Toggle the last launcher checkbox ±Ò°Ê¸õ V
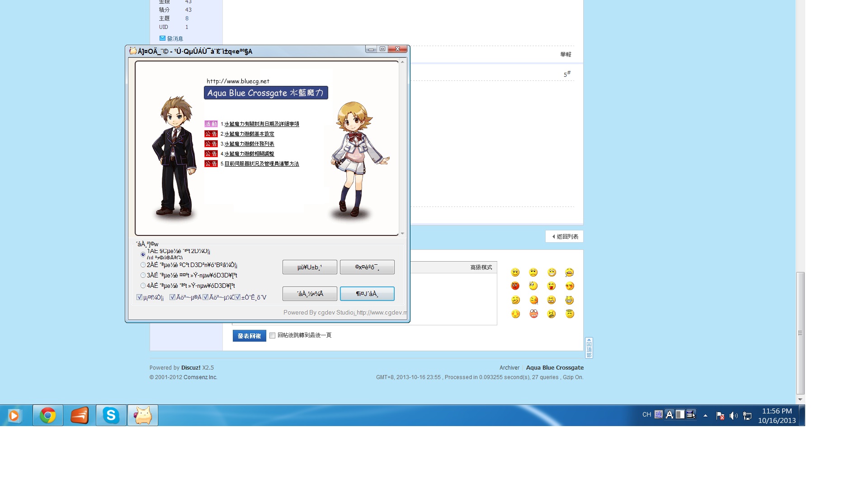The height and width of the screenshot is (488, 868). [x=237, y=297]
